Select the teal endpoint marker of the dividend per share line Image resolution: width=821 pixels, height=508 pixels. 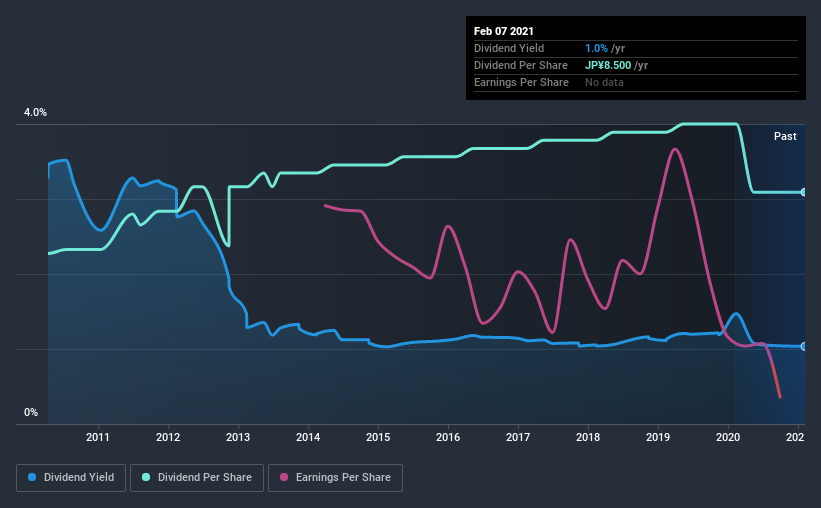(803, 192)
